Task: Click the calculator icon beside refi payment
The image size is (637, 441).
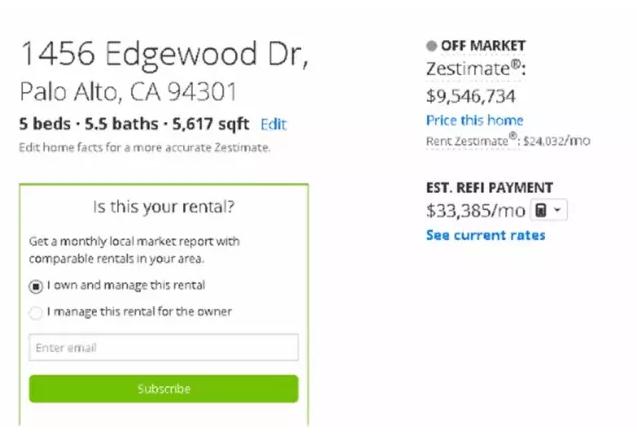Action: [x=540, y=211]
